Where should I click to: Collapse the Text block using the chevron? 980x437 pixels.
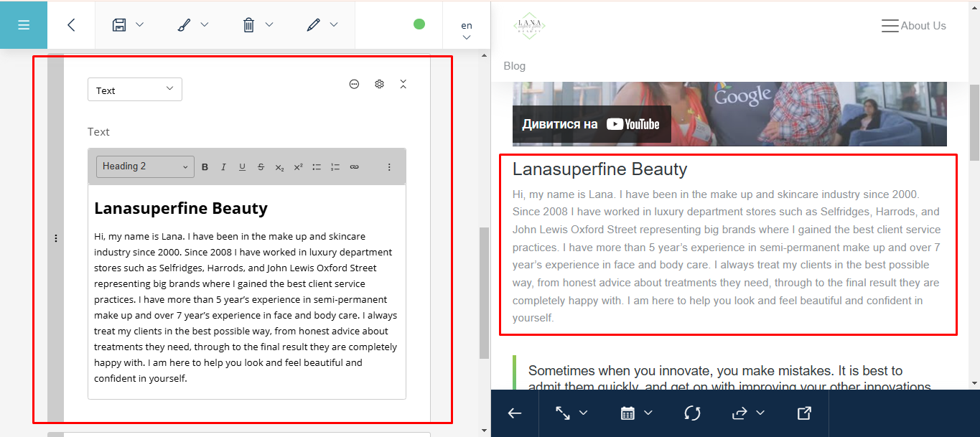(x=403, y=84)
